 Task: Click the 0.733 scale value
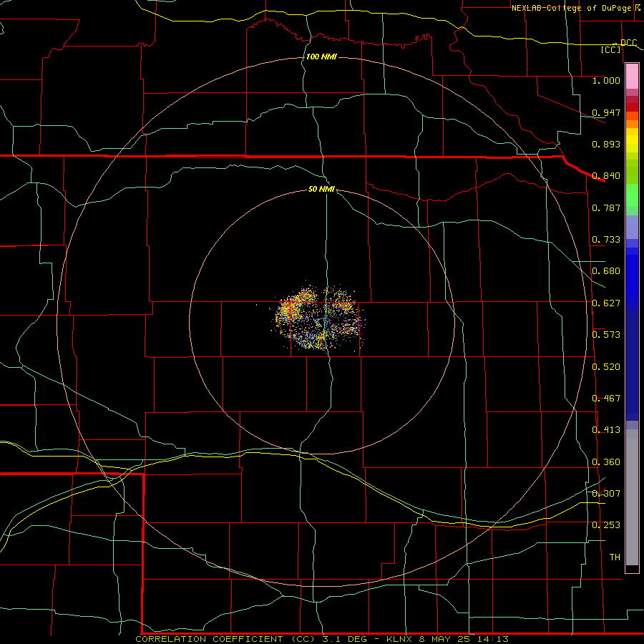(x=606, y=239)
